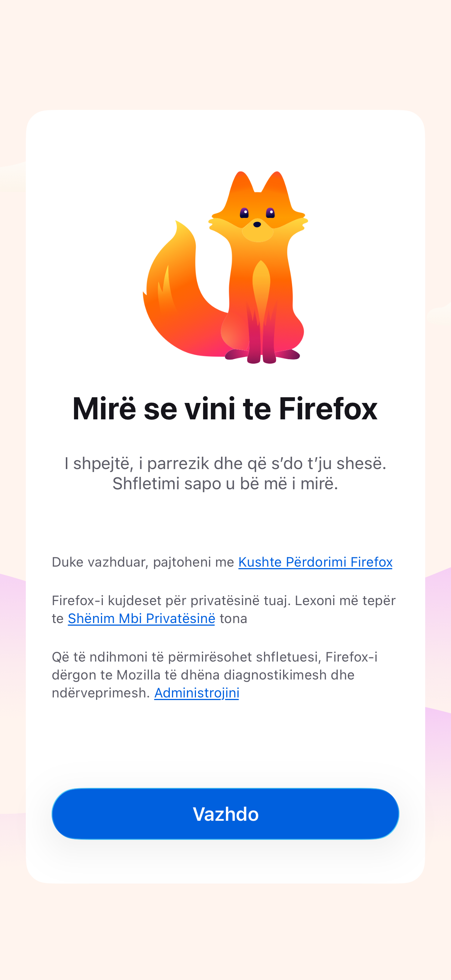Click the paragraph starting Që të ndihmoni
The image size is (451, 980).
pos(215,675)
